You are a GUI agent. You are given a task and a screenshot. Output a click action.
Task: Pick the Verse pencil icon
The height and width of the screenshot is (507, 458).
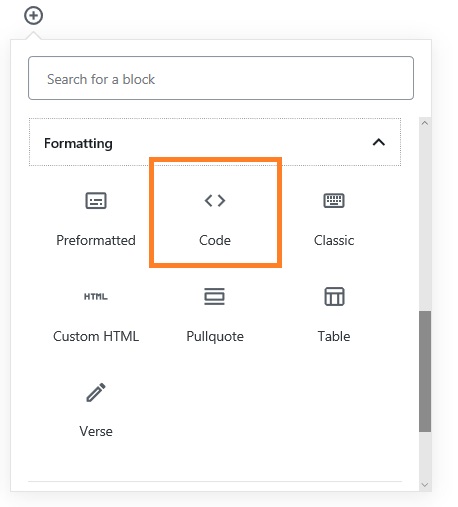pyautogui.click(x=96, y=392)
